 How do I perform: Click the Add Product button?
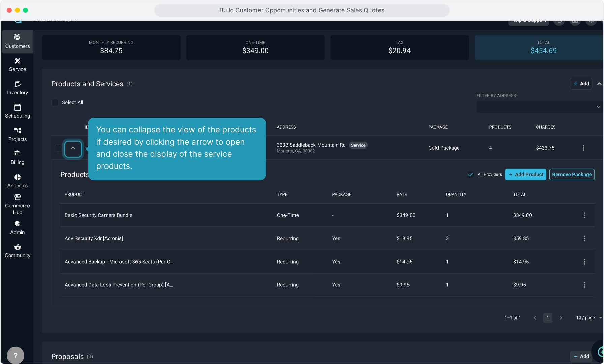pos(525,174)
